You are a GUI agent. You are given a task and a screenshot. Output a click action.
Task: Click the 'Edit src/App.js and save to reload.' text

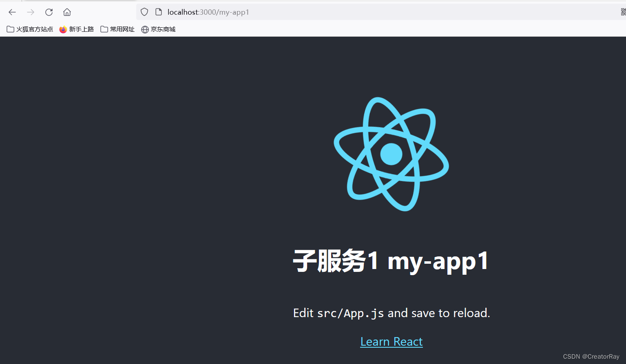(392, 313)
